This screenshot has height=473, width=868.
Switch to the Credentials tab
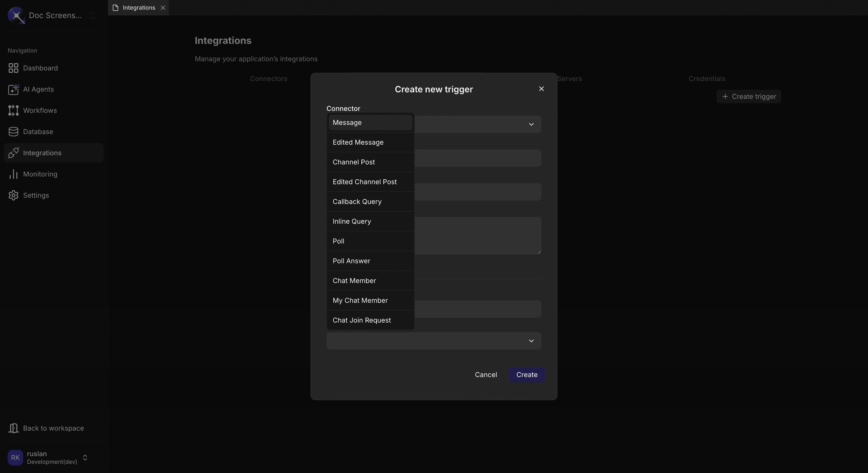coord(707,79)
